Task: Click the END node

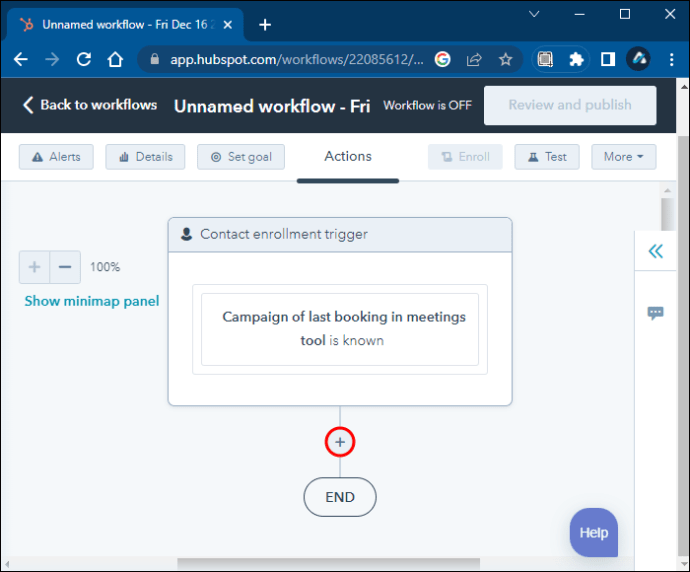Action: pos(340,497)
